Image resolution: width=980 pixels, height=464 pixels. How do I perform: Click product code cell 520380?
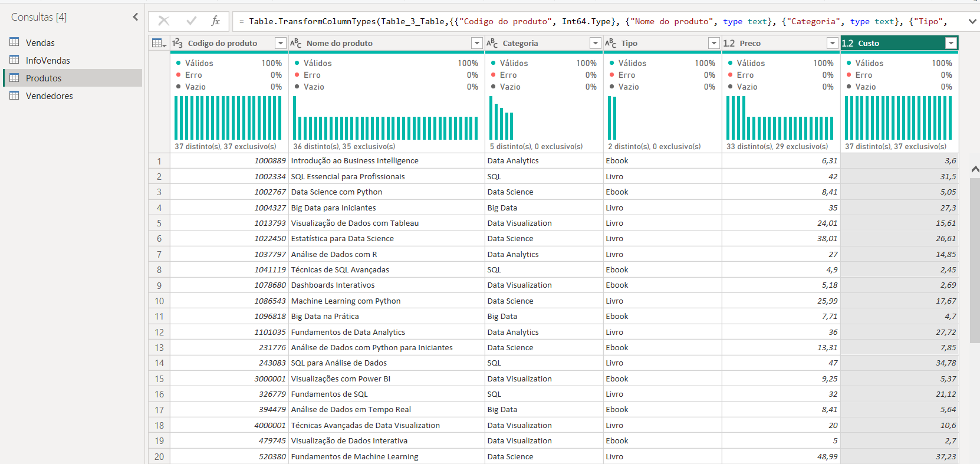(229, 456)
